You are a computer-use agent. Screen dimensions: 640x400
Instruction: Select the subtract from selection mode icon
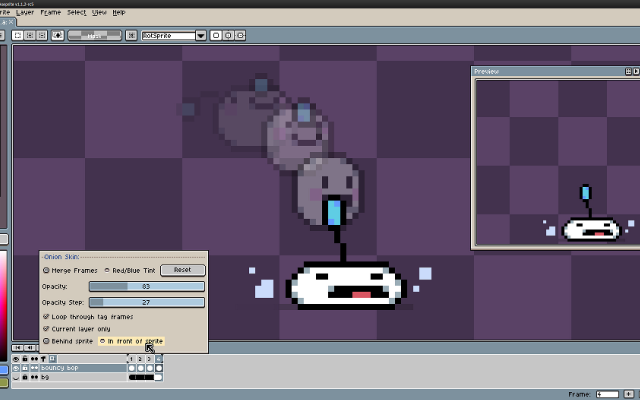[42, 36]
